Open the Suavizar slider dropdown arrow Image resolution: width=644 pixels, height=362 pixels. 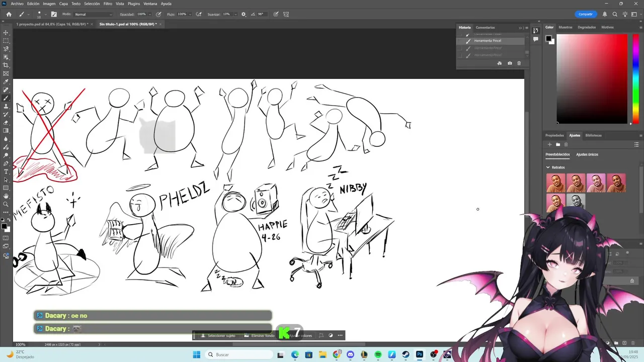[x=234, y=14]
